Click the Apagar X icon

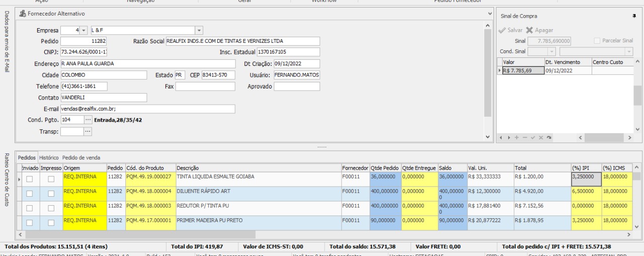pyautogui.click(x=529, y=30)
